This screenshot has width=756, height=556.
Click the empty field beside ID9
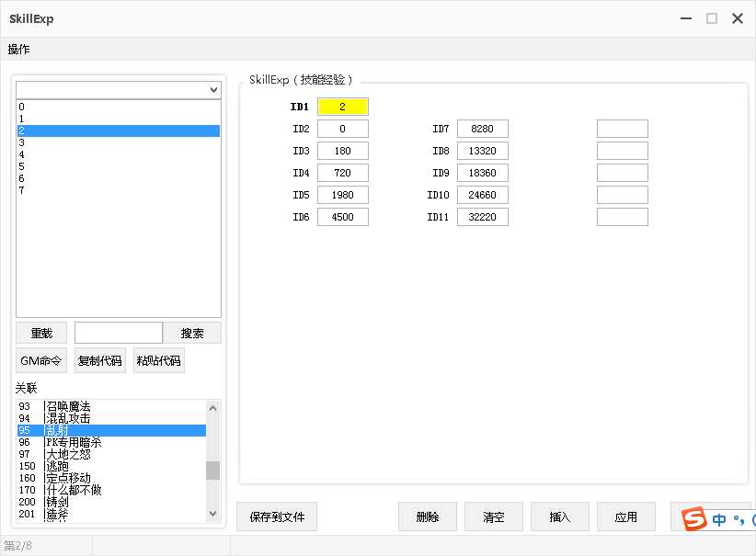[623, 173]
